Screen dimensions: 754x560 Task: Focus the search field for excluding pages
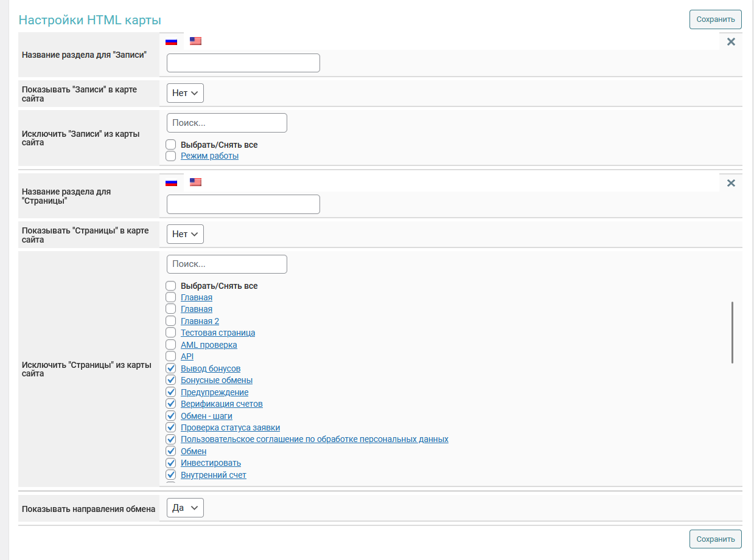226,264
